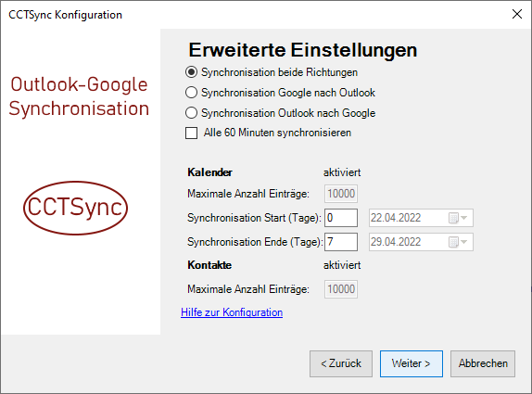Image resolution: width=532 pixels, height=394 pixels.
Task: Go back with the Zurück button
Action: [341, 363]
